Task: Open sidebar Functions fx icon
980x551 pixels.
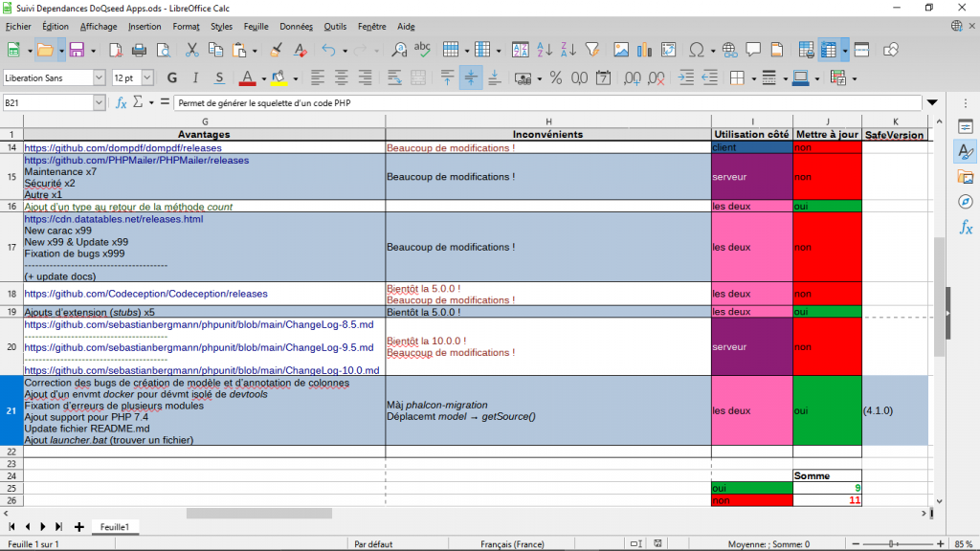Action: click(966, 228)
